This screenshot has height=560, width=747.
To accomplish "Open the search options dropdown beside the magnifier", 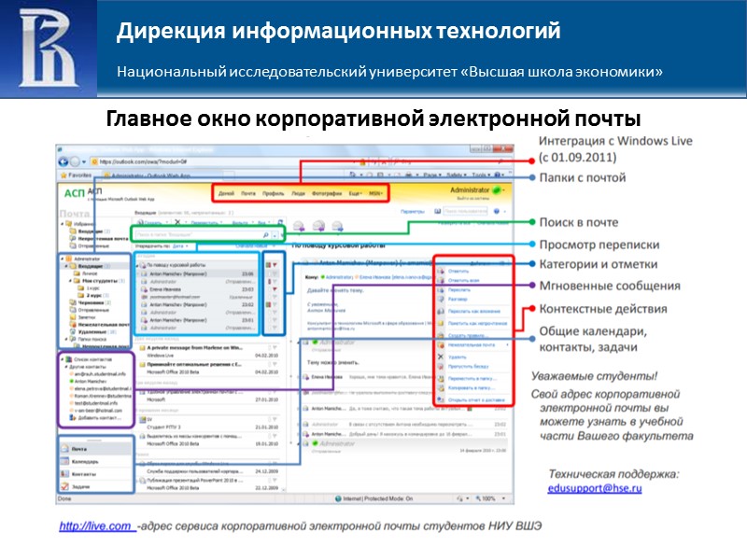I will pos(275,235).
